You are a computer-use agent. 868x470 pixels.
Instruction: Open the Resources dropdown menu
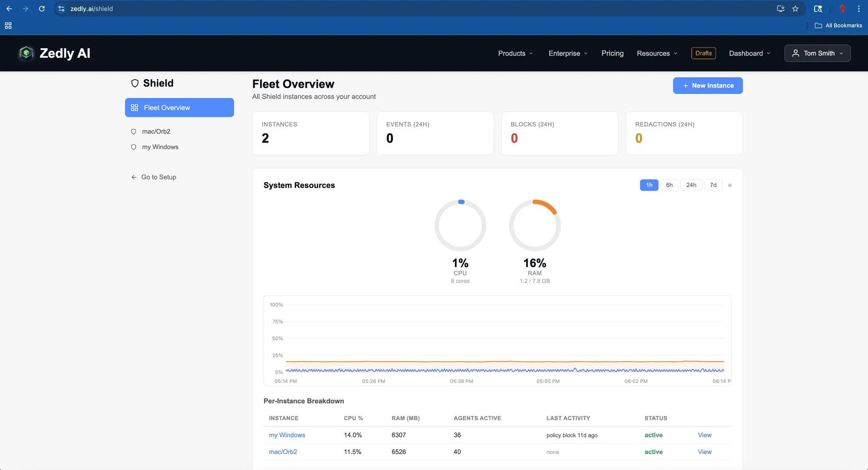click(657, 53)
